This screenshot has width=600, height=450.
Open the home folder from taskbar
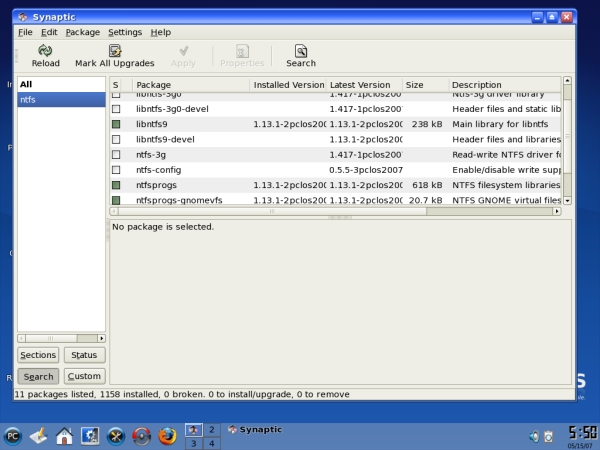64,436
